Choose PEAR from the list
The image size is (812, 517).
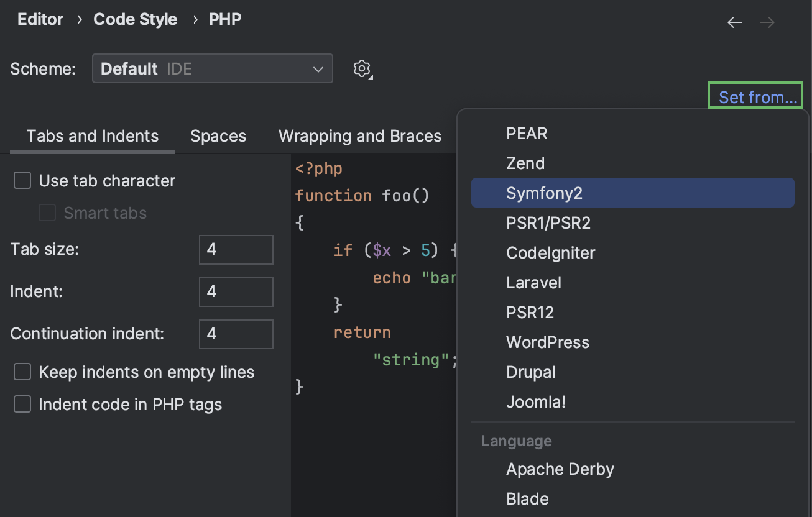coord(633,134)
